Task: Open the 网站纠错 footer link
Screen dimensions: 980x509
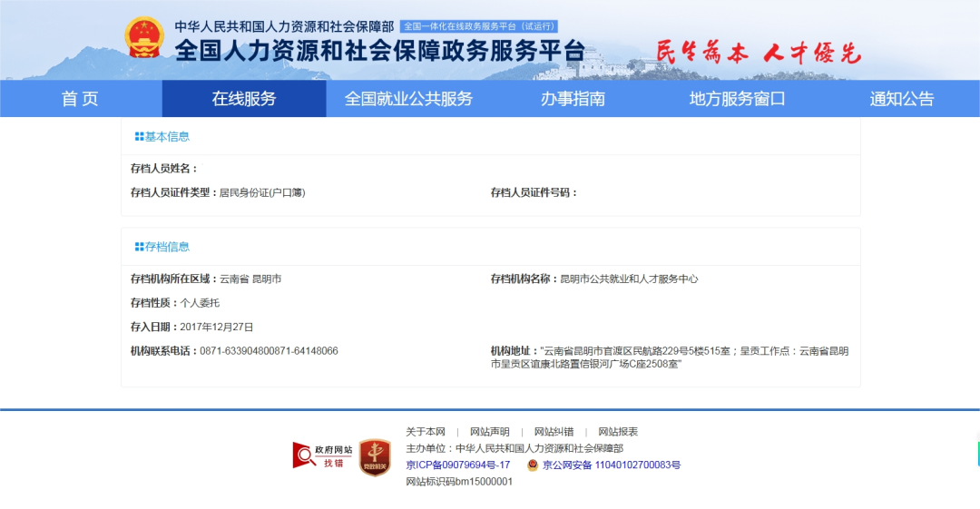Action: click(x=554, y=432)
